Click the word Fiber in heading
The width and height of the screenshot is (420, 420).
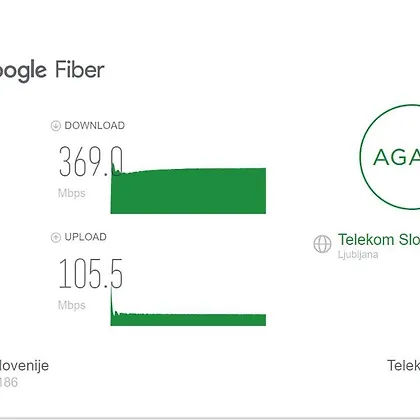tap(80, 70)
